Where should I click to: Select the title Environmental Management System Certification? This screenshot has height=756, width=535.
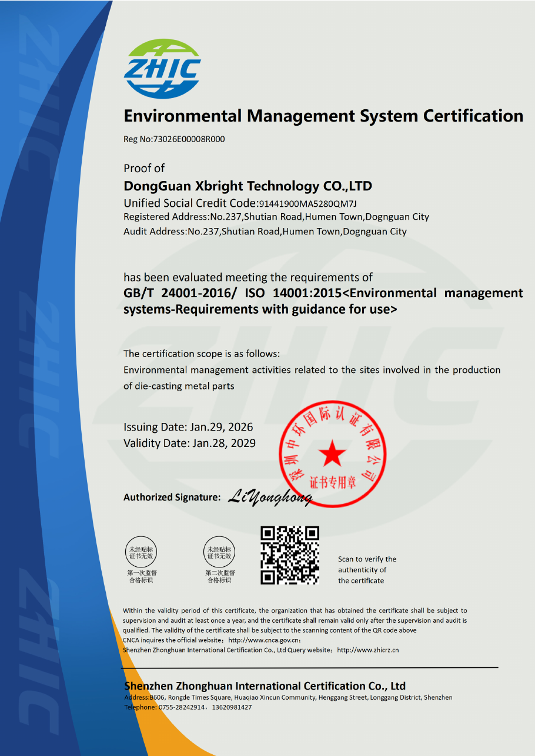coord(323,116)
